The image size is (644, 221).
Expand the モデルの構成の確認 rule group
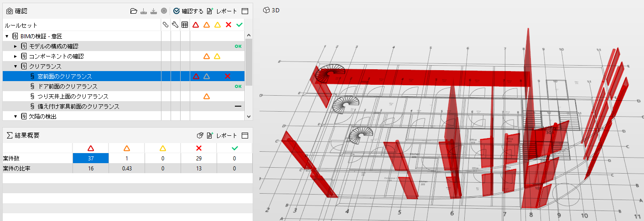pyautogui.click(x=16, y=46)
